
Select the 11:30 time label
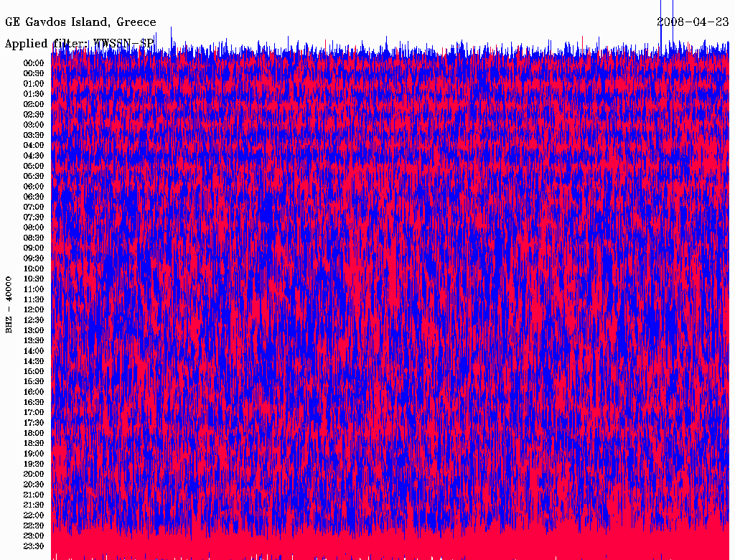tap(34, 299)
